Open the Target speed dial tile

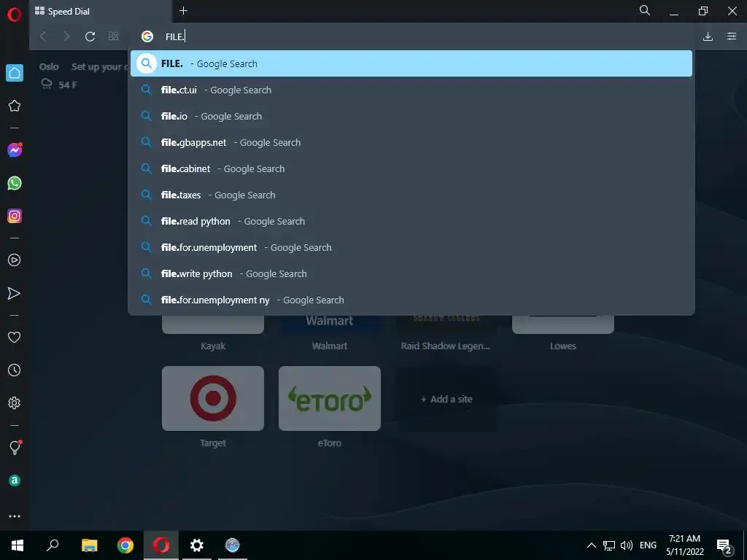tap(213, 399)
